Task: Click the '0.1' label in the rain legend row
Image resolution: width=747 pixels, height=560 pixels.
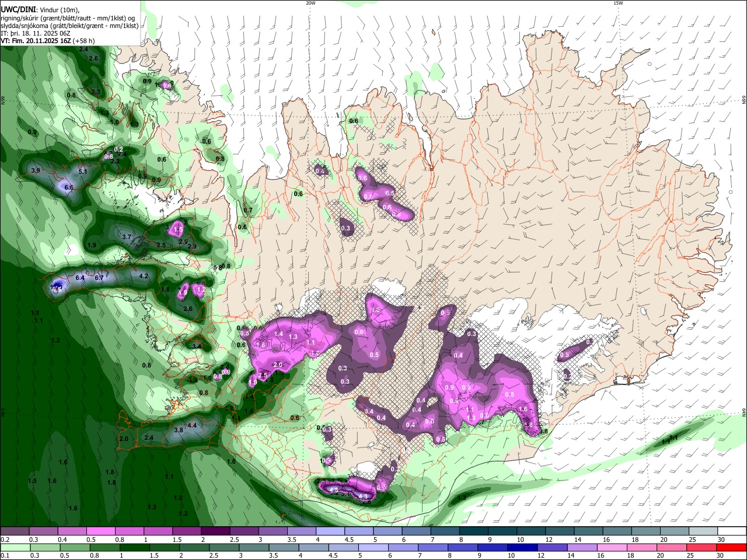Action: (5, 556)
